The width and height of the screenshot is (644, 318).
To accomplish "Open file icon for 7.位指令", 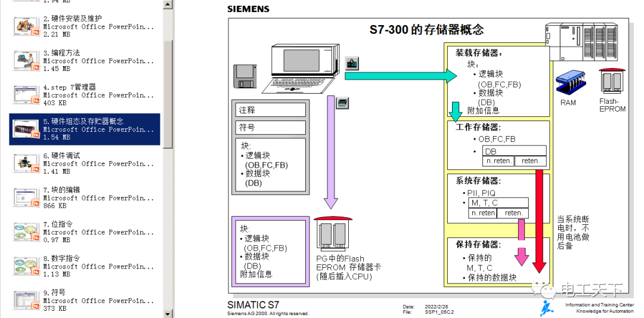I will pos(26,232).
